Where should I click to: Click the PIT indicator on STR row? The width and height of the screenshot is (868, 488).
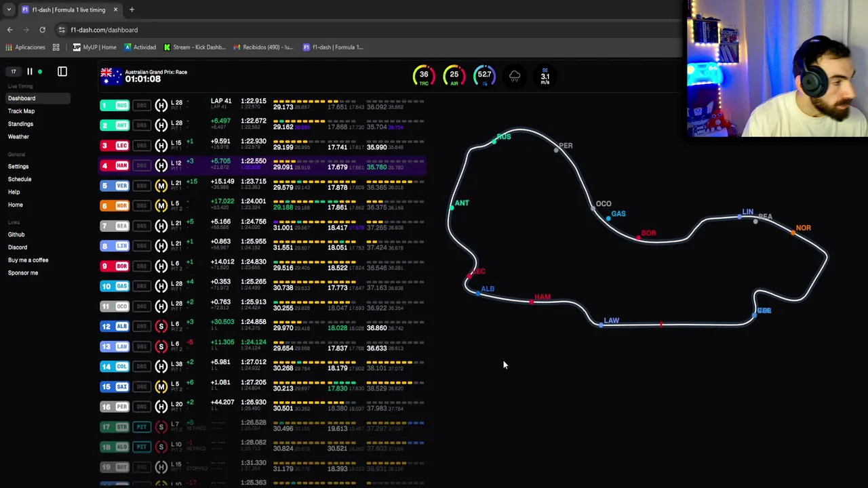pos(141,427)
